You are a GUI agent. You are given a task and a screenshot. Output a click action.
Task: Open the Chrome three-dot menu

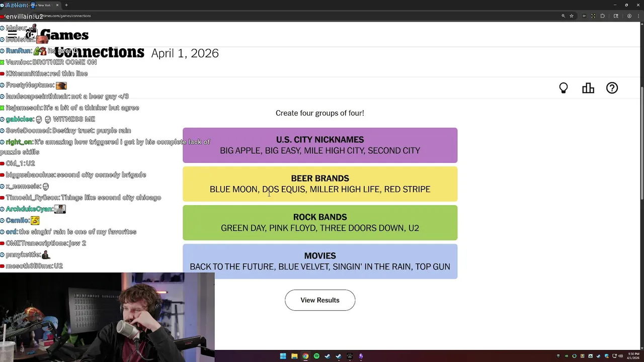(x=638, y=16)
